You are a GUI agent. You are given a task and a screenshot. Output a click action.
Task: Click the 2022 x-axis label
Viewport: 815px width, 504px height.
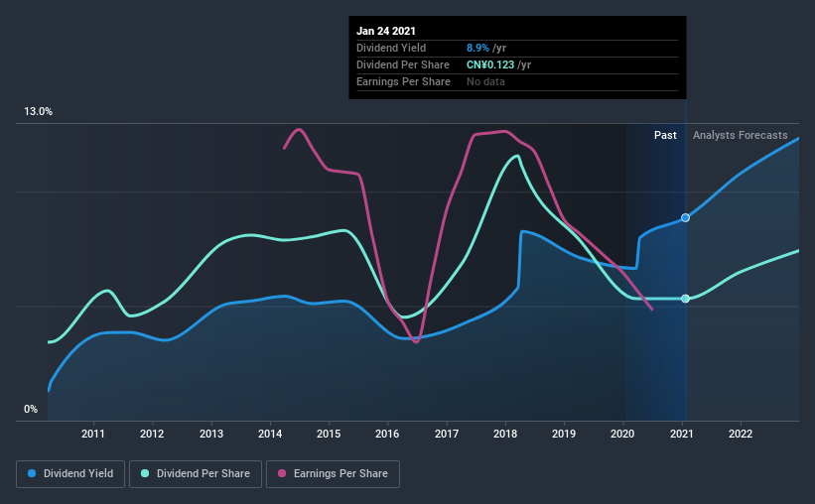pyautogui.click(x=741, y=434)
